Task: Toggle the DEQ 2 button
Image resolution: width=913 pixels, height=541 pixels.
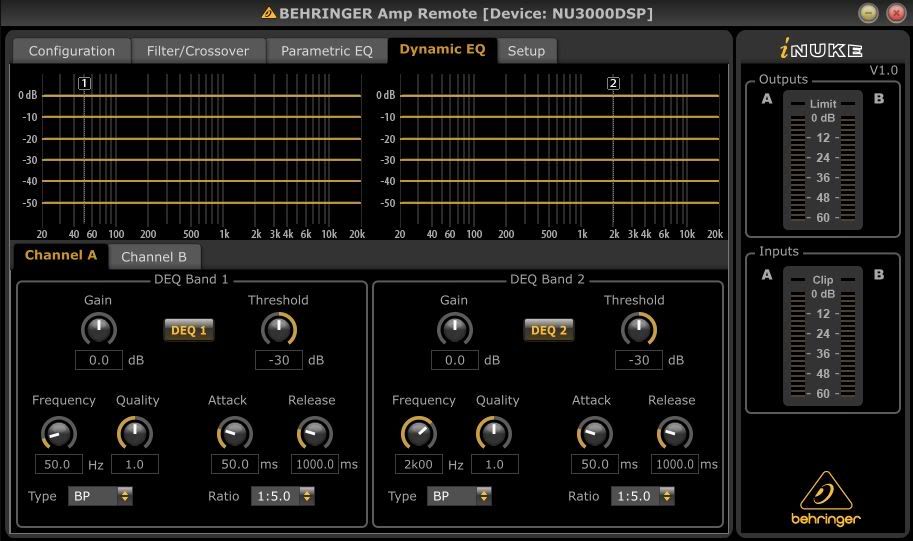Action: click(x=548, y=330)
